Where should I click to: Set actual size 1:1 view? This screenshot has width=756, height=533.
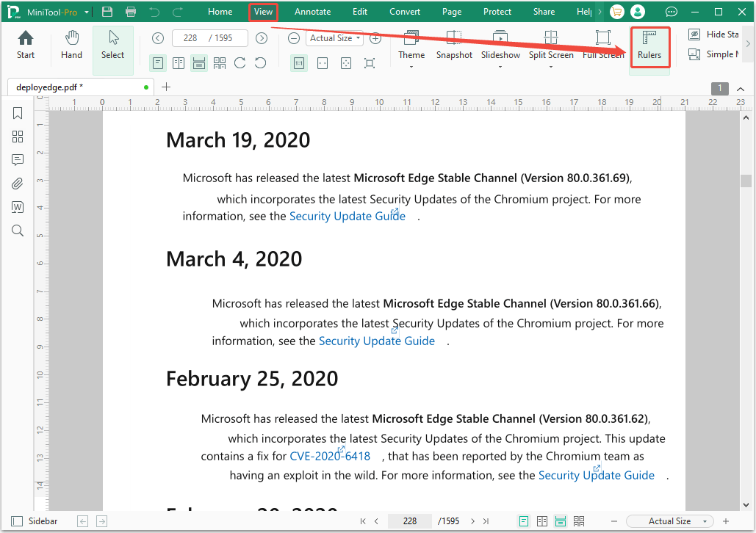point(299,63)
